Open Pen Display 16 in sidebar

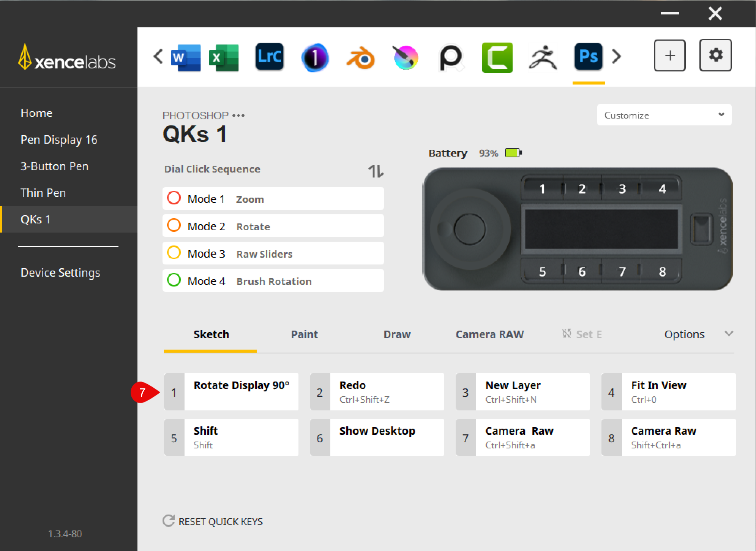coord(59,139)
